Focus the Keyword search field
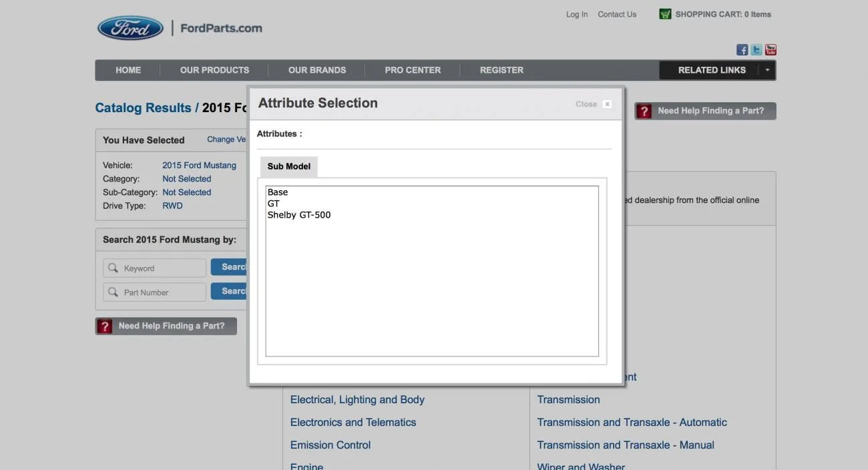This screenshot has height=470, width=868. (155, 268)
